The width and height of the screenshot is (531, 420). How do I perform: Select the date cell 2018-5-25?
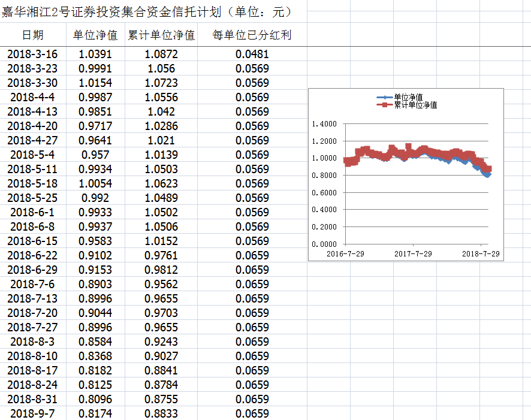pos(33,198)
